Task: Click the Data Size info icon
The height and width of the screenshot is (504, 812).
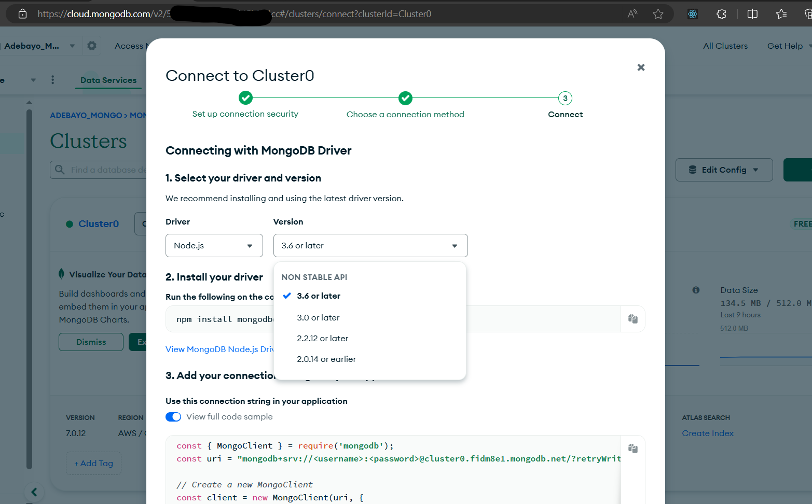Action: (696, 290)
